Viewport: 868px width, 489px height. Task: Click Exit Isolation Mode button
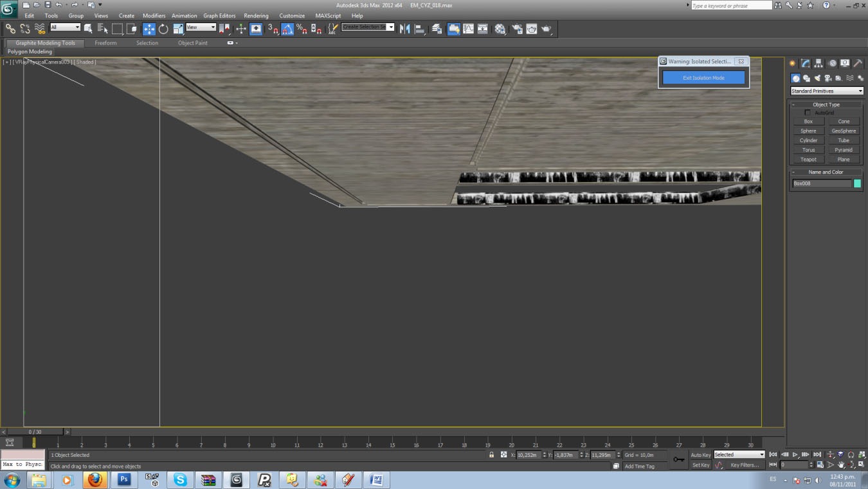pyautogui.click(x=703, y=78)
